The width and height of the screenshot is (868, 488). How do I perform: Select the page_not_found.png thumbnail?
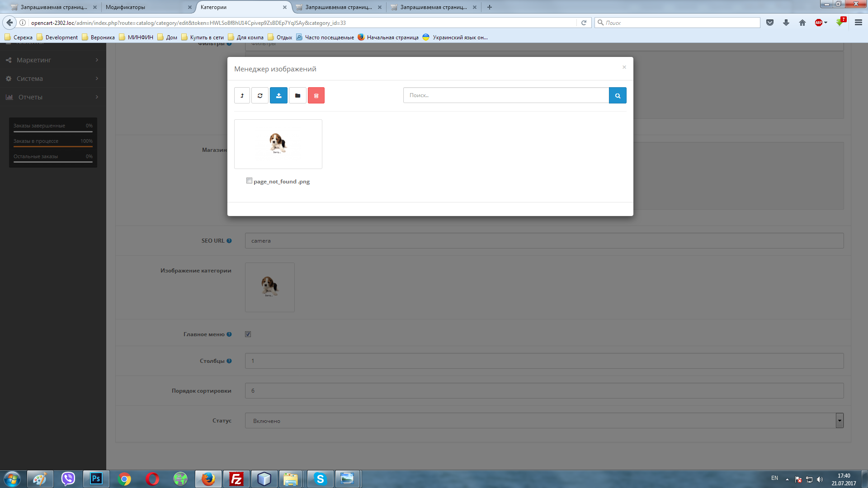(278, 144)
